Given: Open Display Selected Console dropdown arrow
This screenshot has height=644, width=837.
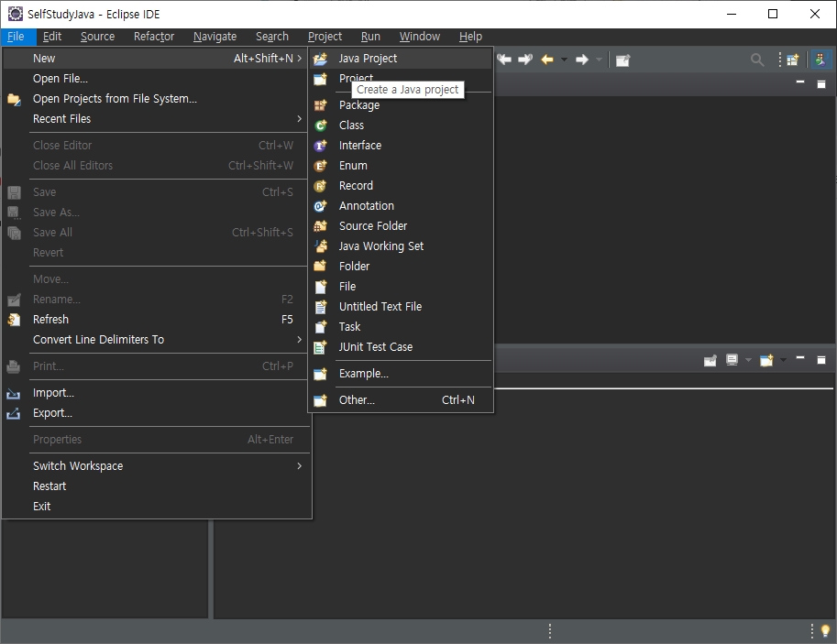Looking at the screenshot, I should coord(748,360).
